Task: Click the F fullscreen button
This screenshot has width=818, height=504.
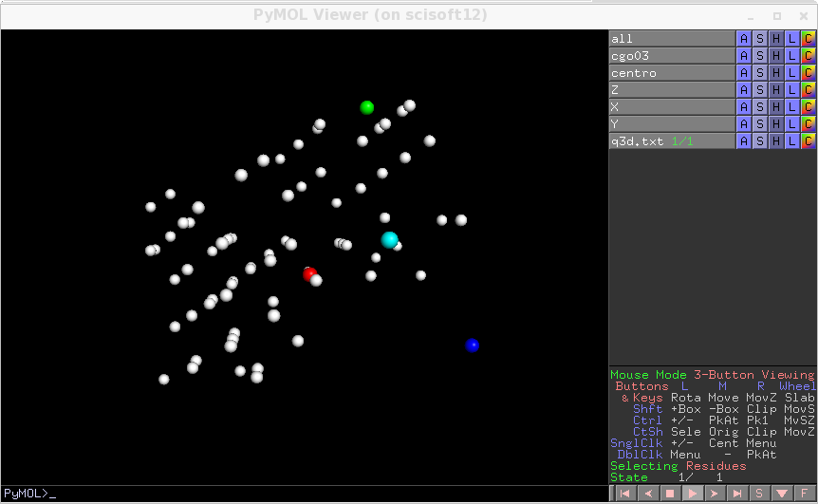Action: point(805,494)
